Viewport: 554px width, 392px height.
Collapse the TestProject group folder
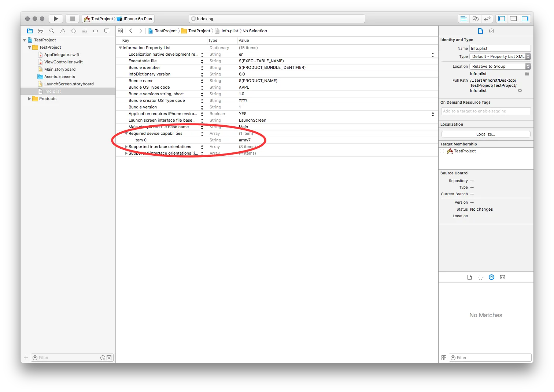pyautogui.click(x=30, y=47)
